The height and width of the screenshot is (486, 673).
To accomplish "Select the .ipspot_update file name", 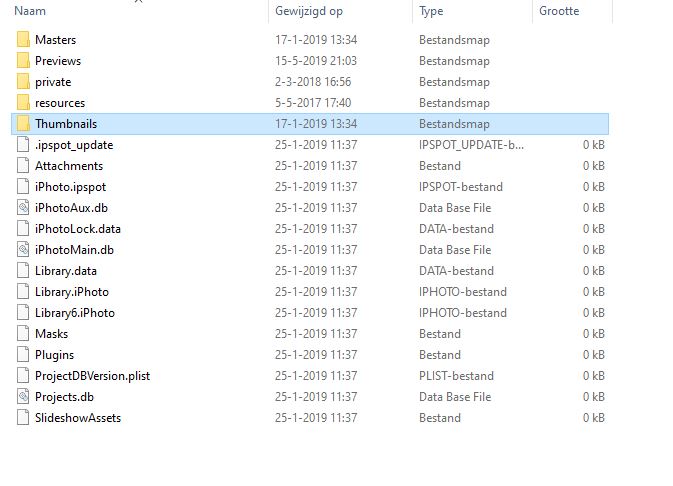I will [x=74, y=145].
